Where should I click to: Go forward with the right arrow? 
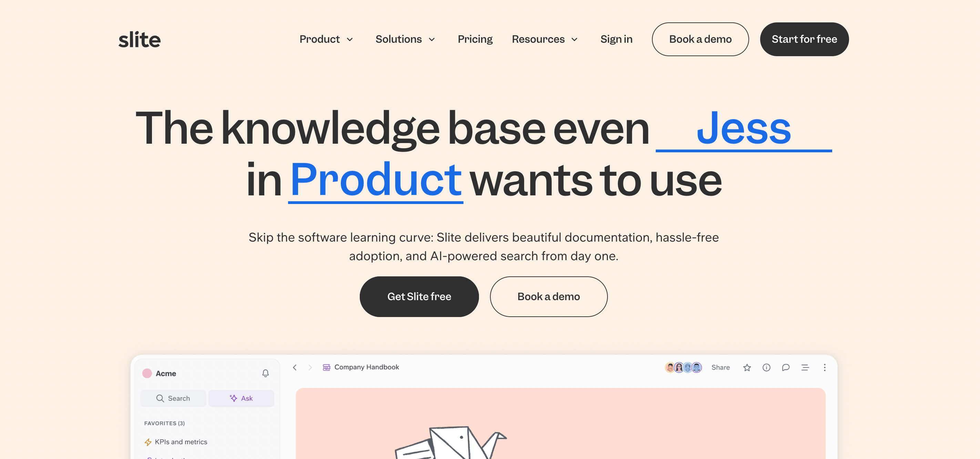(x=310, y=367)
